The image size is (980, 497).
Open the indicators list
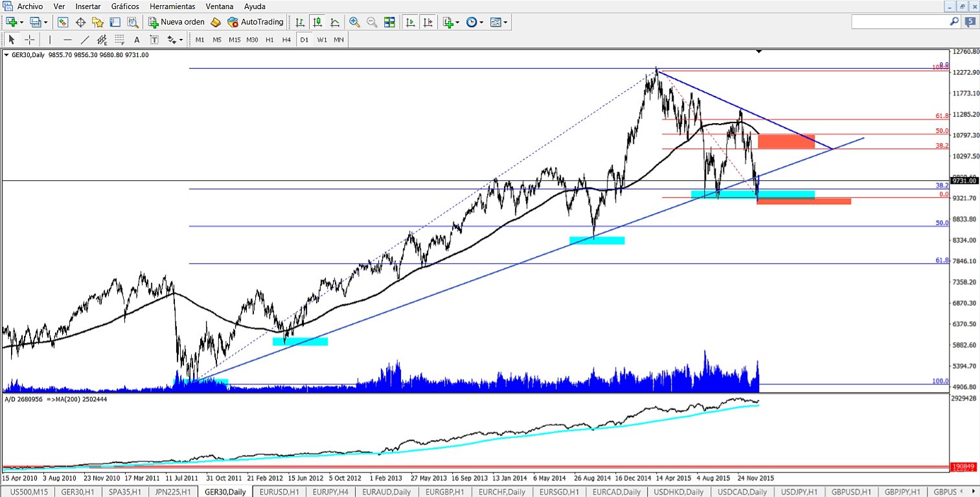(x=448, y=21)
